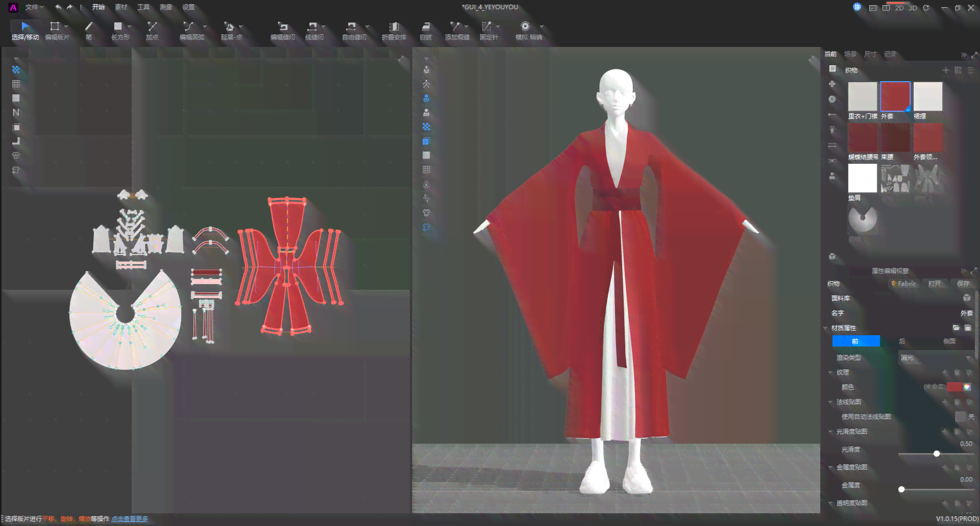Click the 保存 button
Viewport: 980px width, 526px height.
pos(963,284)
